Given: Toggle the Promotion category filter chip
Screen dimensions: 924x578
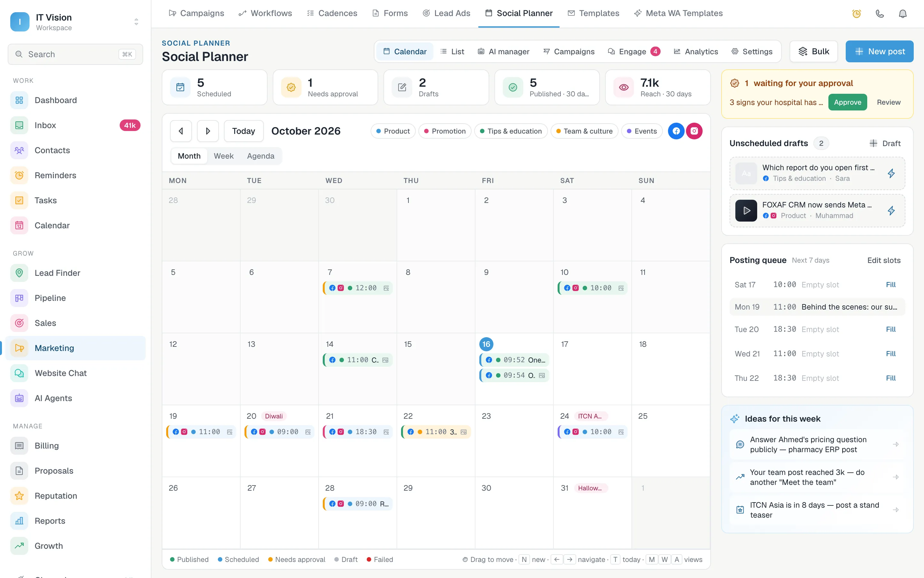Looking at the screenshot, I should pyautogui.click(x=445, y=131).
